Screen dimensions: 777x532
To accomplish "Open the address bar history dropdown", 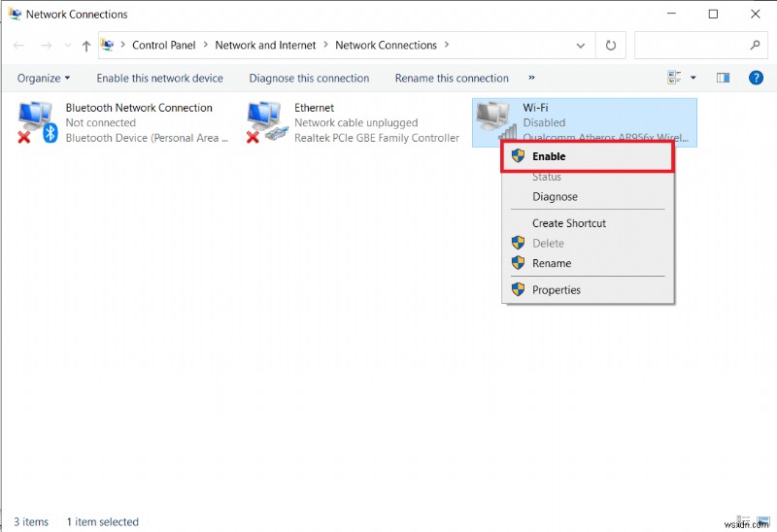I will pyautogui.click(x=581, y=46).
